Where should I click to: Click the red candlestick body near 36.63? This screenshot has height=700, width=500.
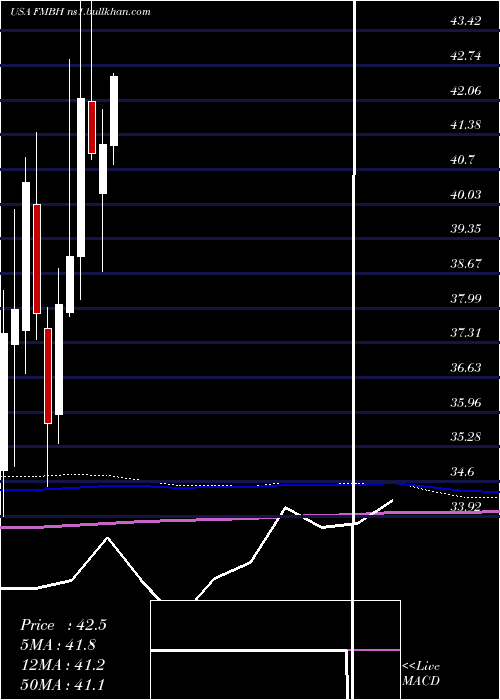48,375
